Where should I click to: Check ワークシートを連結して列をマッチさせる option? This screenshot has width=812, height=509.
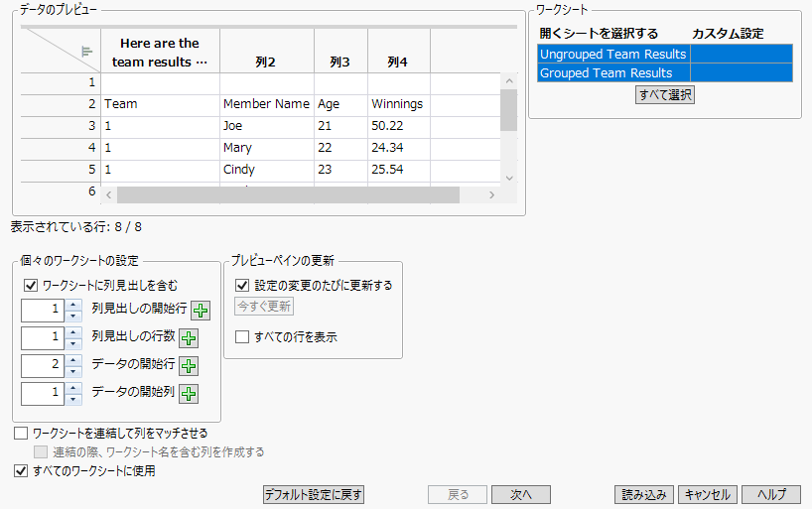(21, 434)
